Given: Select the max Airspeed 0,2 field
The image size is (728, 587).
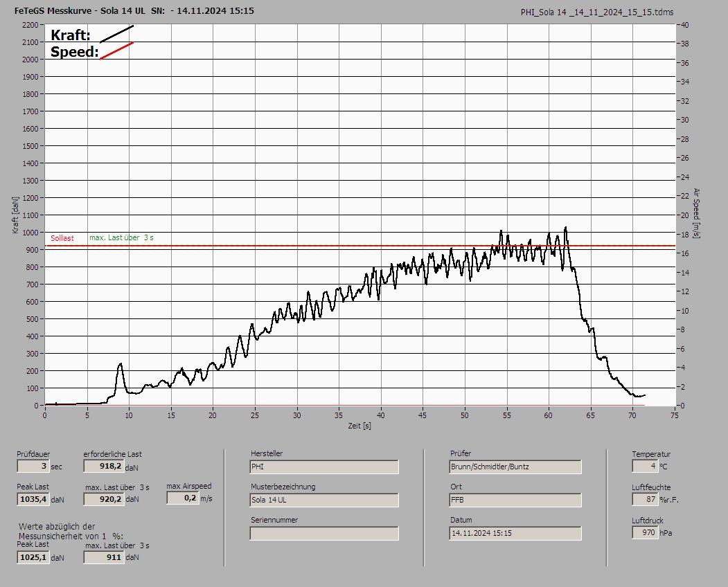Looking at the screenshot, I should pyautogui.click(x=182, y=498).
